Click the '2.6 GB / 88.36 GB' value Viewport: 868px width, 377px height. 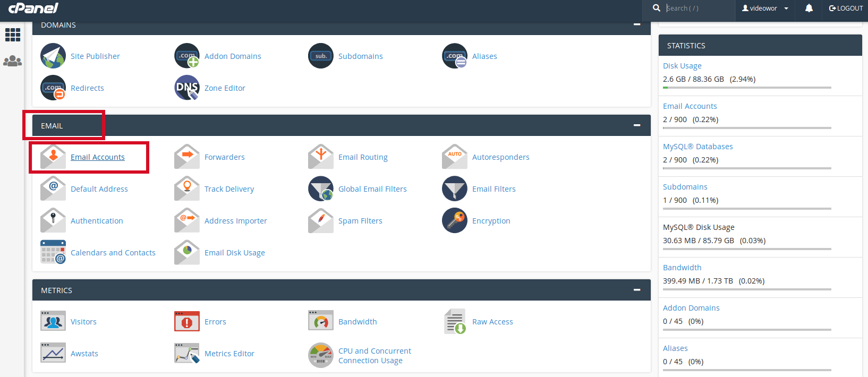tap(693, 79)
